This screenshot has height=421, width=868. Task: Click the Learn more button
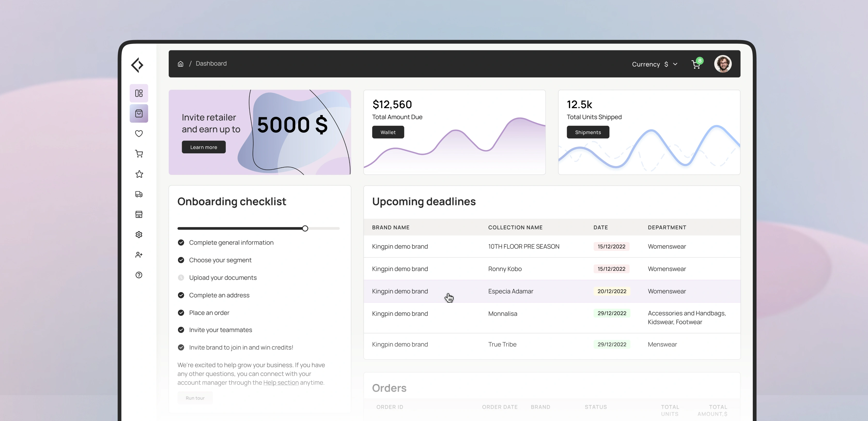coord(204,147)
